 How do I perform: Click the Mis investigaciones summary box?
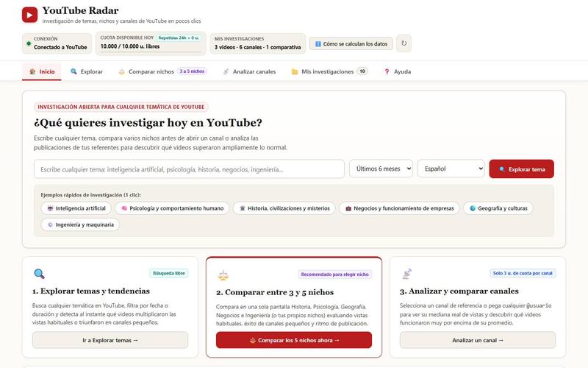pos(258,43)
